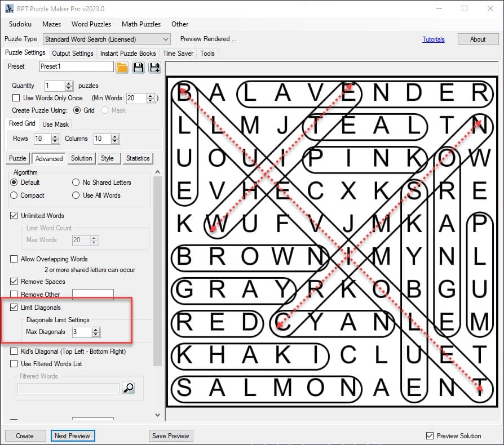Switch to the Output Settings tab
Viewport: 504px width, 445px height.
point(72,54)
